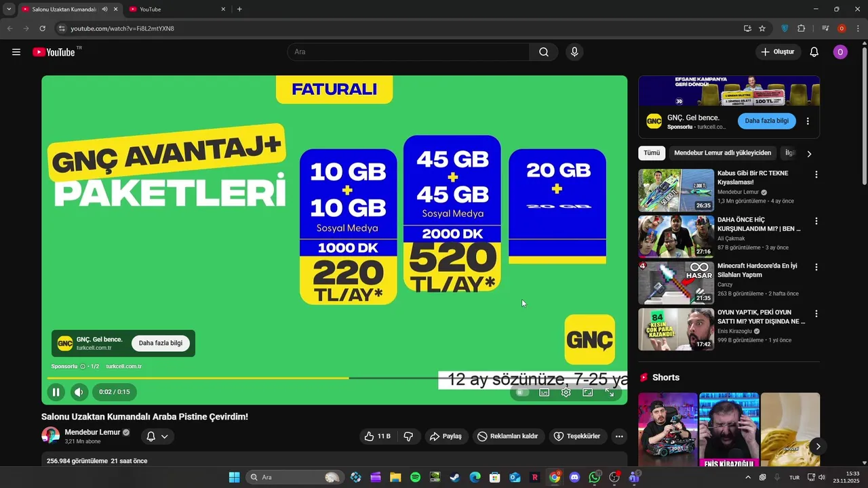Open Minecraft Hardcore'da En İyi Silahları thumbnail
868x488 pixels.
coord(676,283)
